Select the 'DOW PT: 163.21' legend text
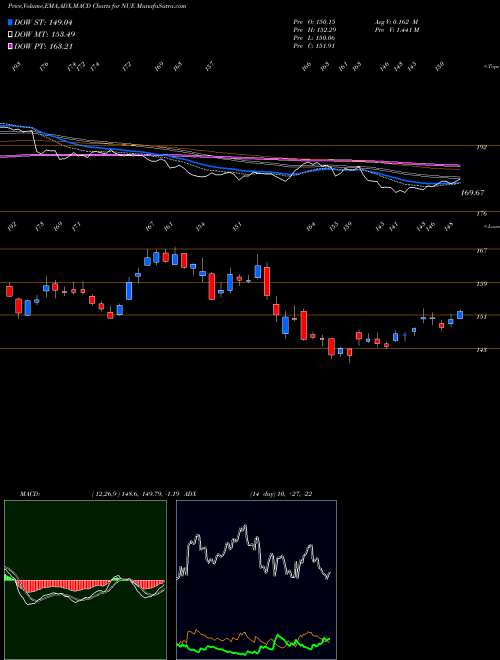The image size is (500, 660). coord(44,46)
